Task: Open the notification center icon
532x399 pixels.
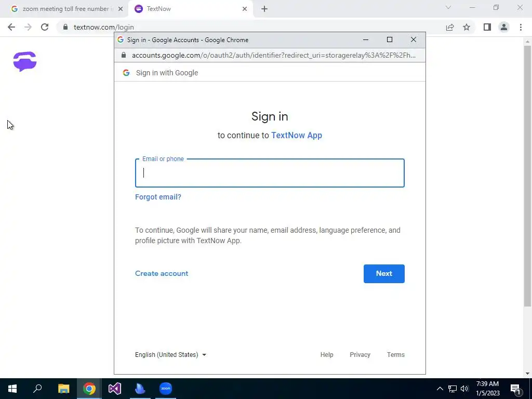Action: [516, 389]
